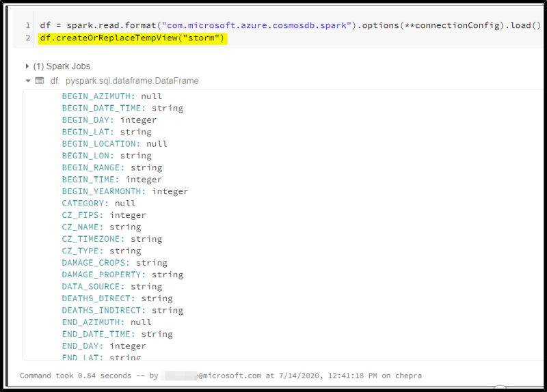Select the CZ_FIPS: integer row
This screenshot has width=547, height=392.
(104, 215)
